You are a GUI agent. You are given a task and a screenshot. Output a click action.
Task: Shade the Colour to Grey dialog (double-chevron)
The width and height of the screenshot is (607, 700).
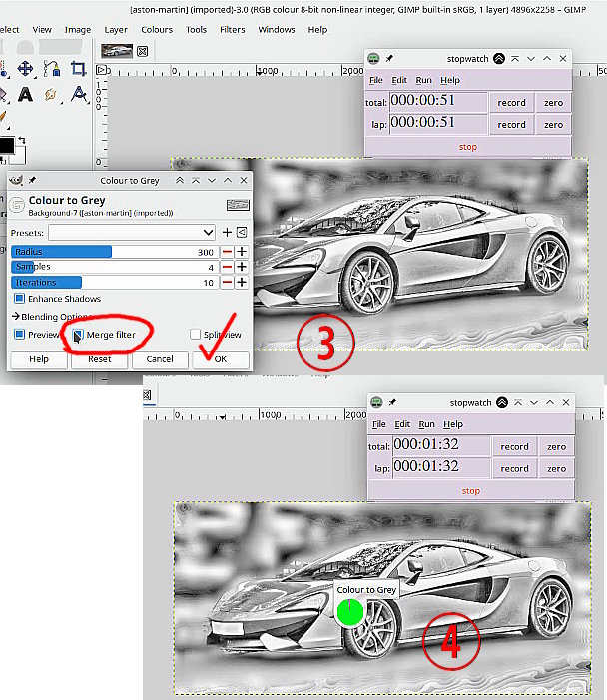pos(180,180)
